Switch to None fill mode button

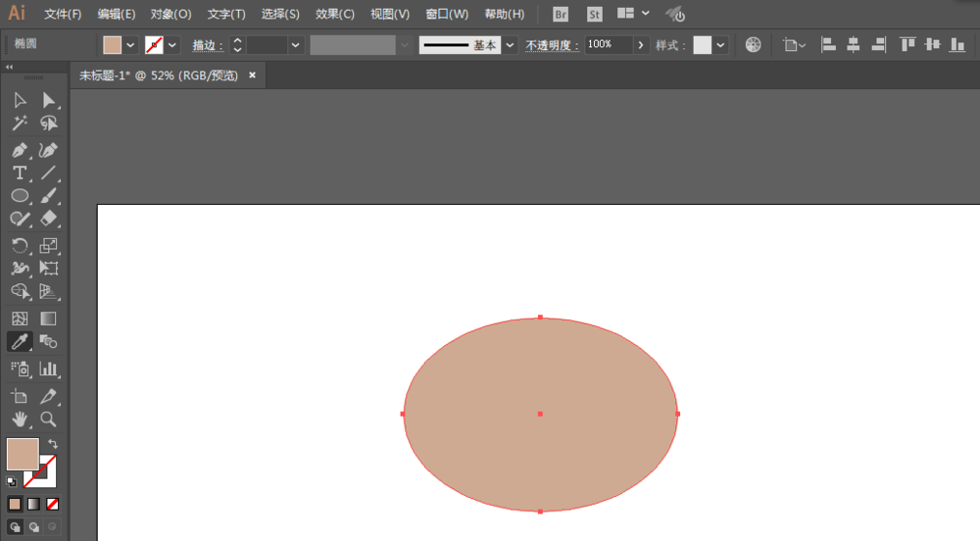click(x=53, y=504)
